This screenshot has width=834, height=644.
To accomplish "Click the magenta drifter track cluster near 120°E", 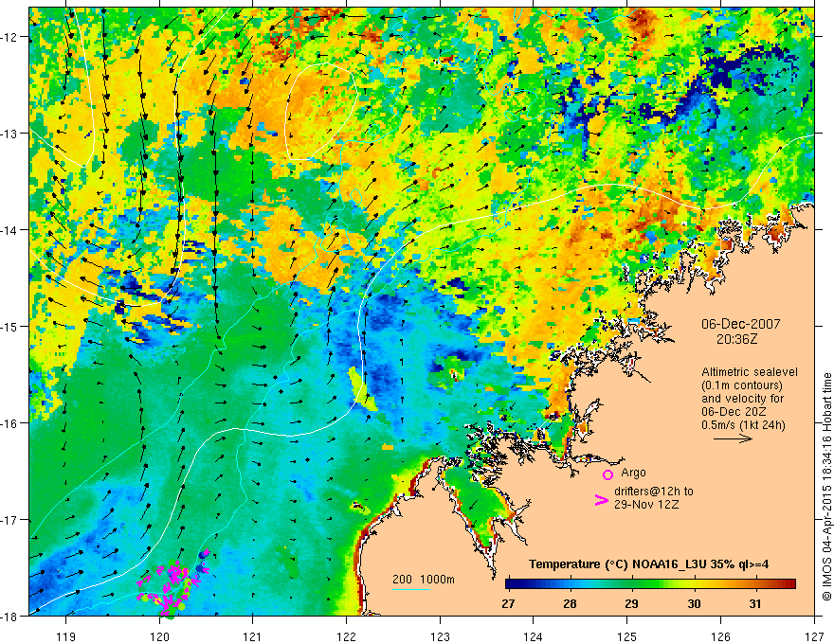I will click(x=172, y=584).
